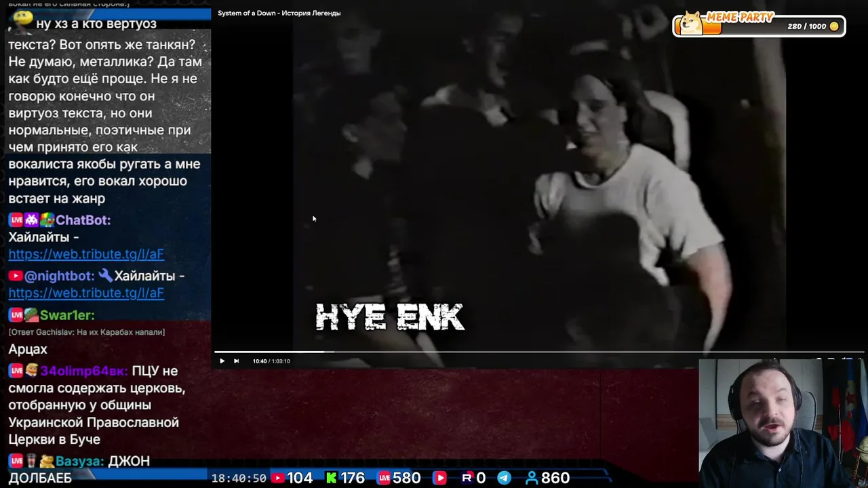
Task: Click the Telegram icon in bottom bar
Action: 504,478
